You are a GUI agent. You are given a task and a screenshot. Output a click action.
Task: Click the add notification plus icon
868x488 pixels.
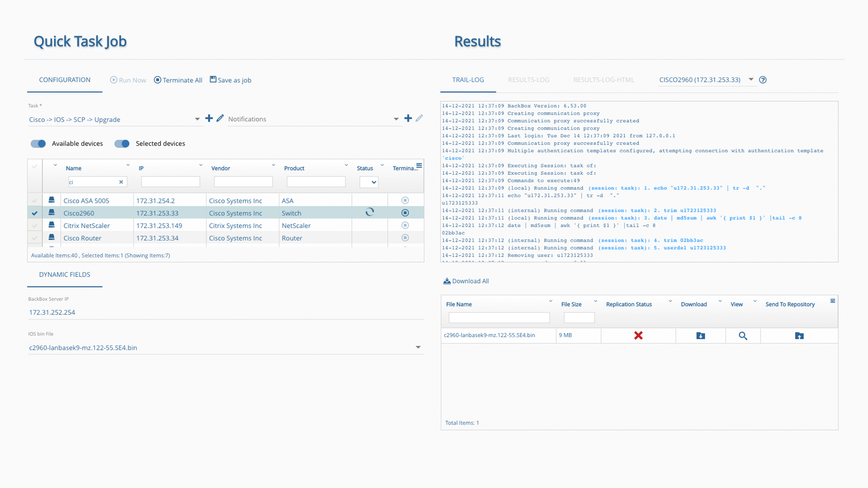pos(408,118)
